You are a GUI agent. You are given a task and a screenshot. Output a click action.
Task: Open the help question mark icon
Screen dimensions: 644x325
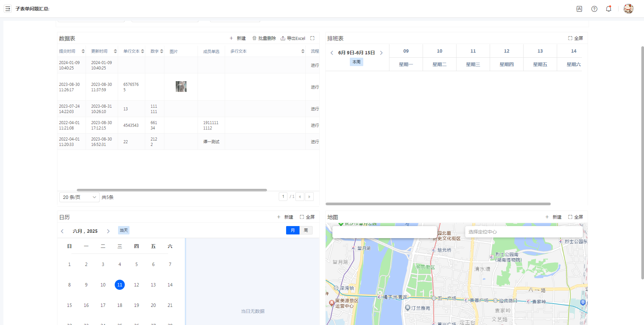(x=594, y=9)
